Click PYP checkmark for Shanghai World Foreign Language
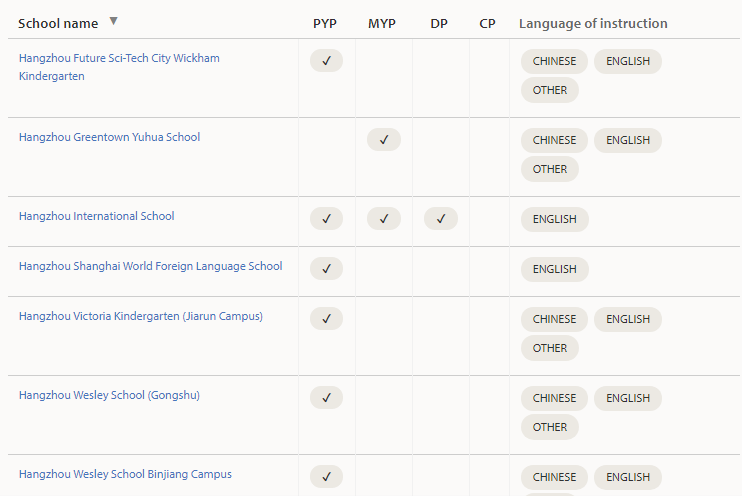Image resolution: width=742 pixels, height=496 pixels. (x=327, y=268)
